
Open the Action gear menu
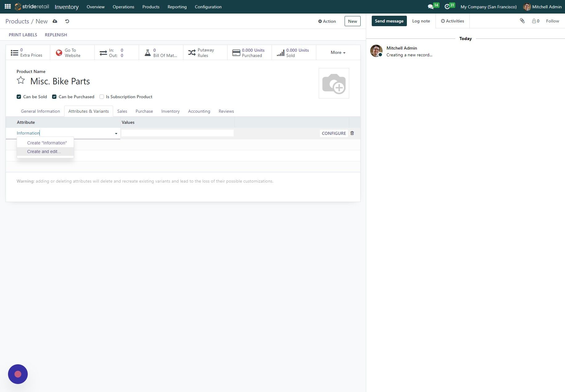327,21
